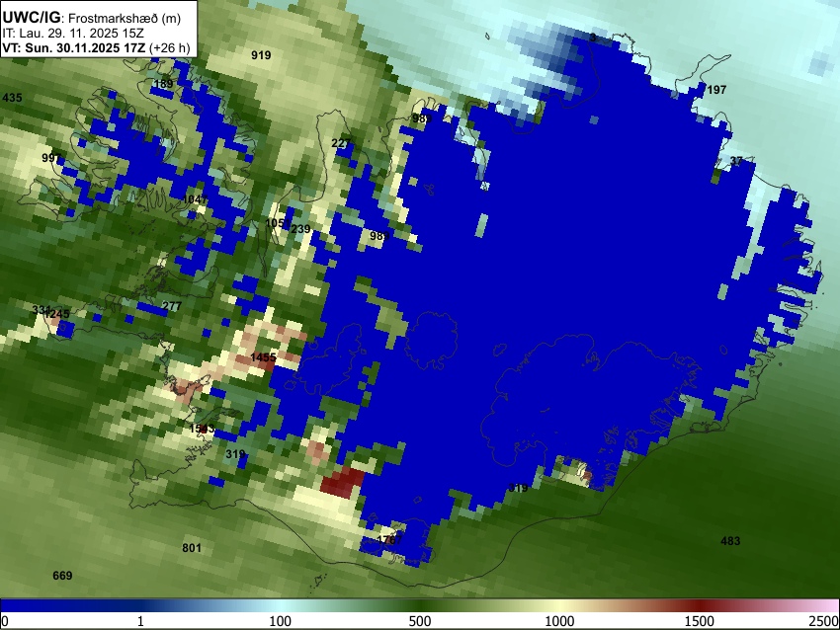840x630 pixels.
Task: Click the 997 value label on the map
Action: pyautogui.click(x=51, y=158)
